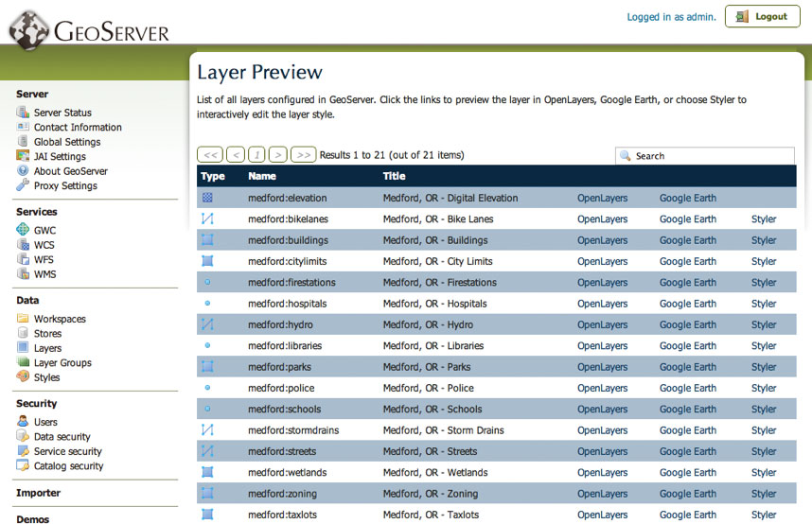Sort the table by Name column

click(262, 176)
